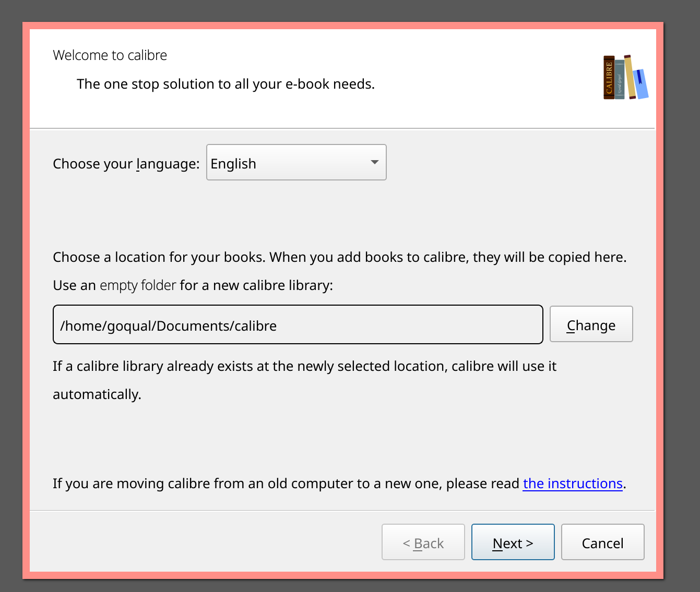
Task: Open the language dropdown showing English
Action: point(296,162)
